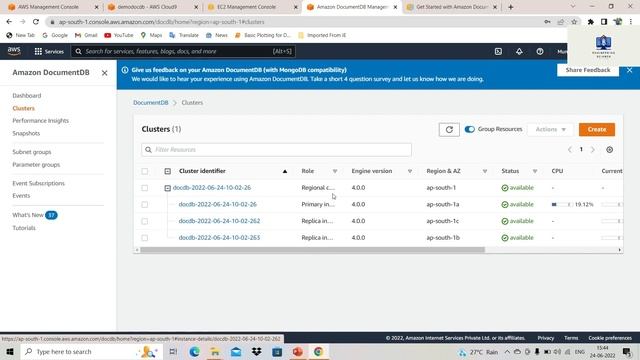Check the Primary instance row checkbox
The image size is (640, 360).
tap(144, 204)
